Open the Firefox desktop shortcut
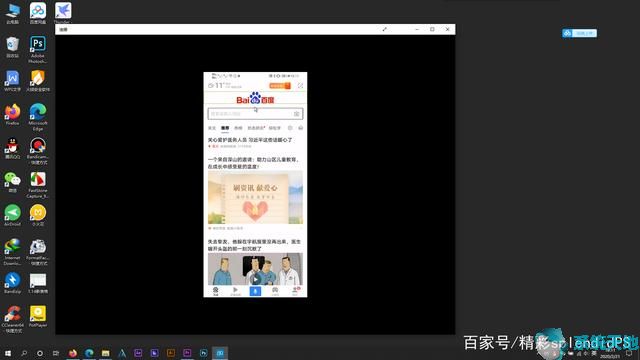The height and width of the screenshot is (360, 640). click(x=12, y=115)
